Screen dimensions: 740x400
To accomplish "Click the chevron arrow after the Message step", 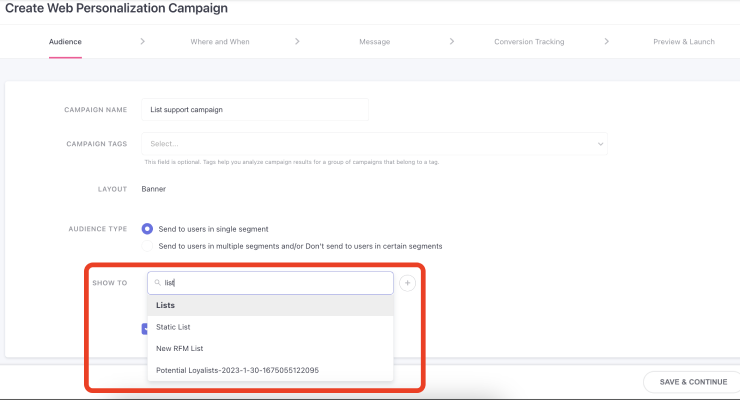I will coord(452,42).
